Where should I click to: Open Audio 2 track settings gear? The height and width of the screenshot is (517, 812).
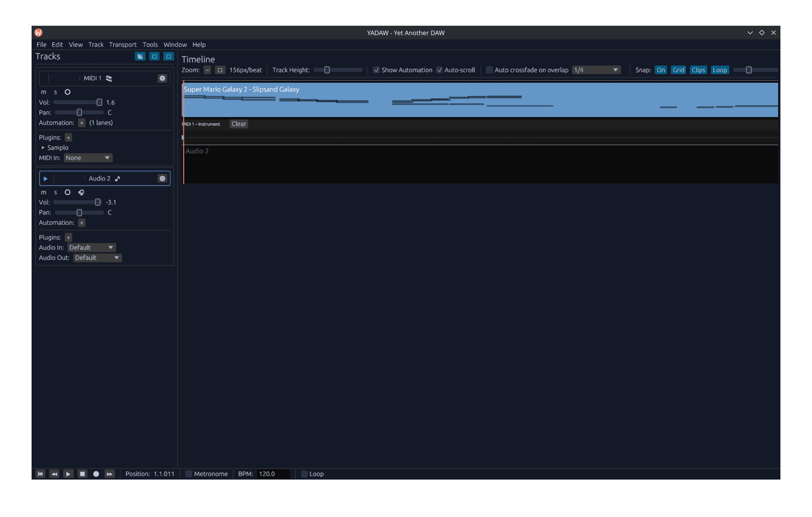tap(162, 179)
